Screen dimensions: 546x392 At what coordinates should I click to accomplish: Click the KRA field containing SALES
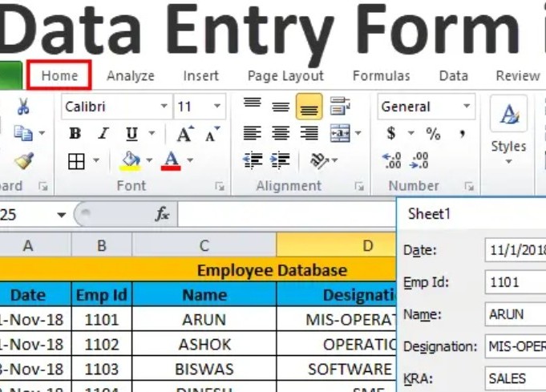click(516, 378)
